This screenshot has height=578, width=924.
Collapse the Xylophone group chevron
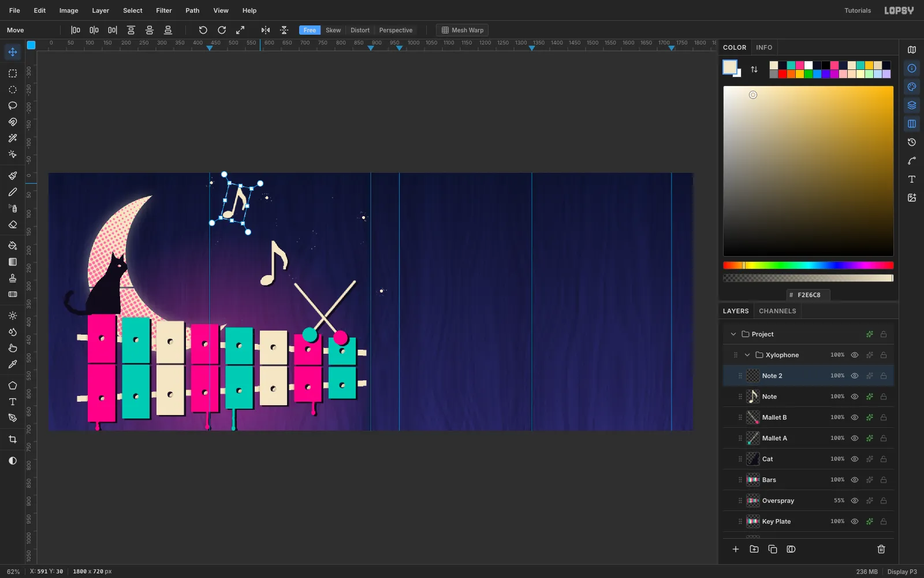tap(747, 355)
